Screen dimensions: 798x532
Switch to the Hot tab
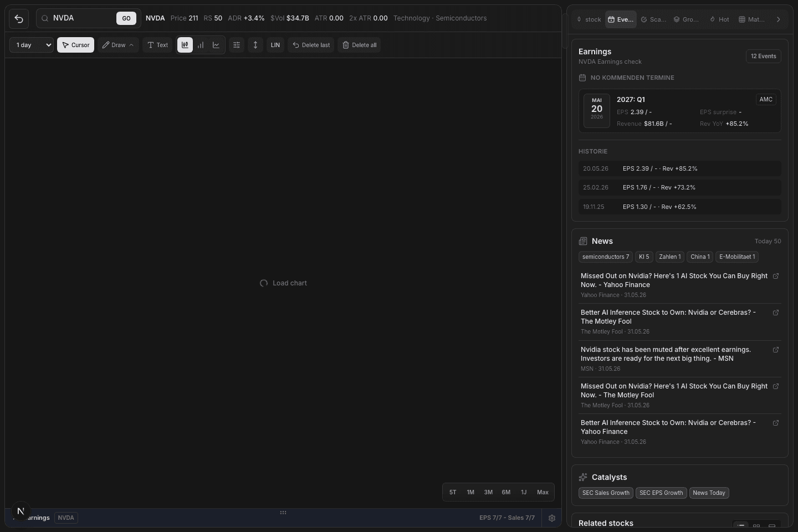[x=719, y=19]
